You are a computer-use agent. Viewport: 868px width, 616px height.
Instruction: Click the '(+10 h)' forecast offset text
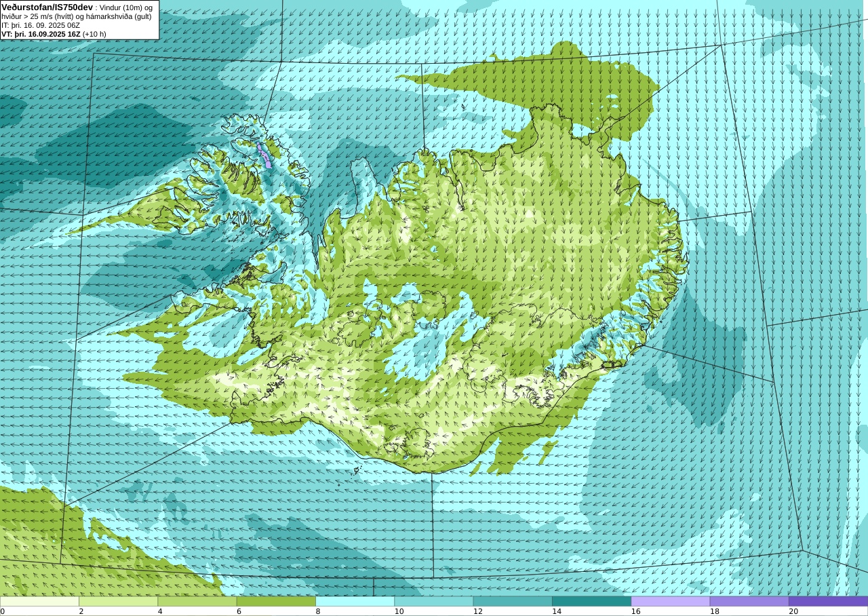tap(94, 34)
